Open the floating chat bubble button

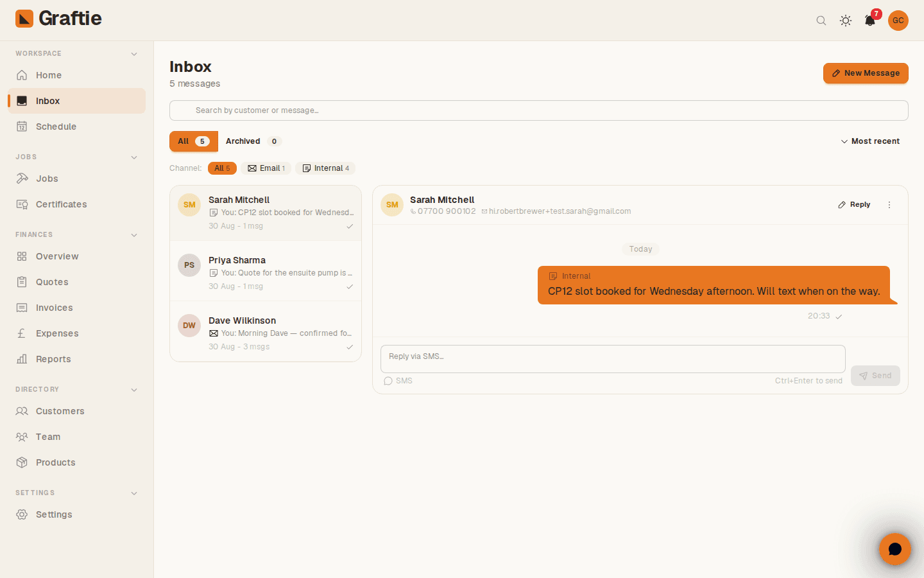pyautogui.click(x=895, y=549)
